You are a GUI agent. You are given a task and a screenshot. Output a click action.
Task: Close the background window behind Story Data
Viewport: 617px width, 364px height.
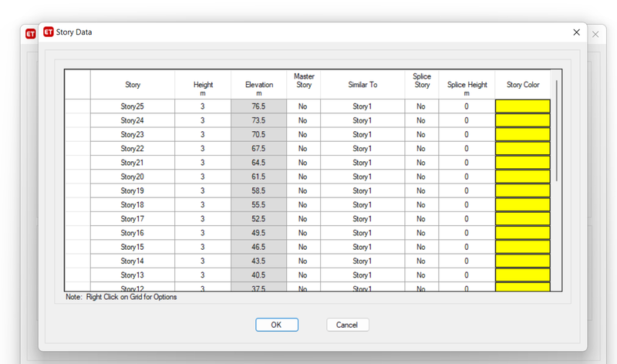(x=595, y=34)
